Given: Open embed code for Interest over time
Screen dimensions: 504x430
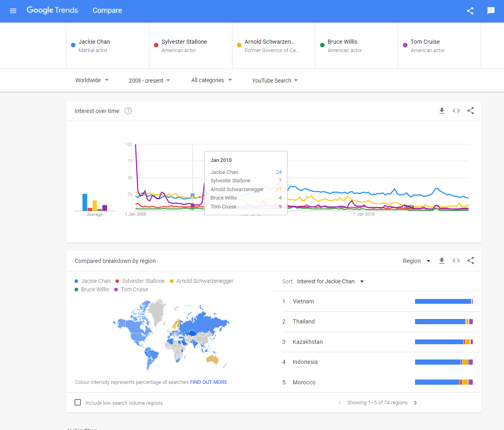Looking at the screenshot, I should [x=456, y=111].
